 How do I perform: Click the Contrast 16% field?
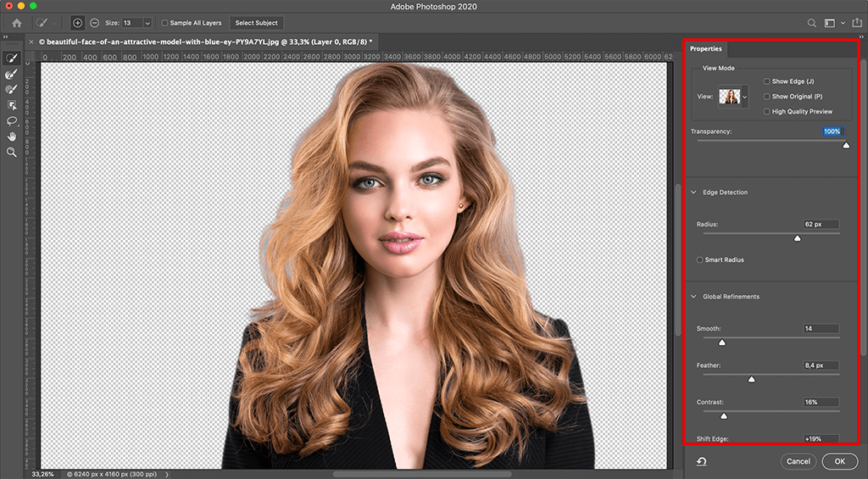pyautogui.click(x=821, y=402)
